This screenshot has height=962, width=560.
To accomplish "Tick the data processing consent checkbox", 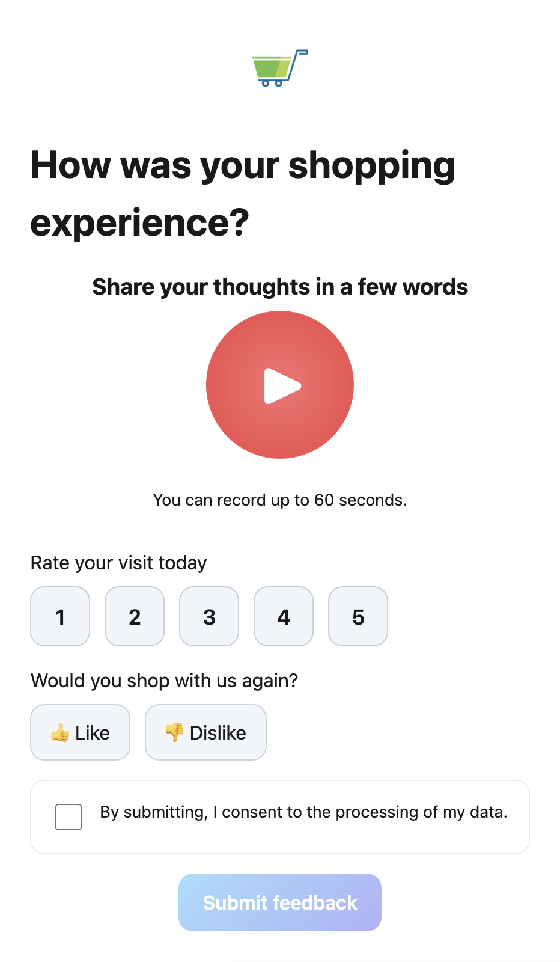I will pos(68,817).
